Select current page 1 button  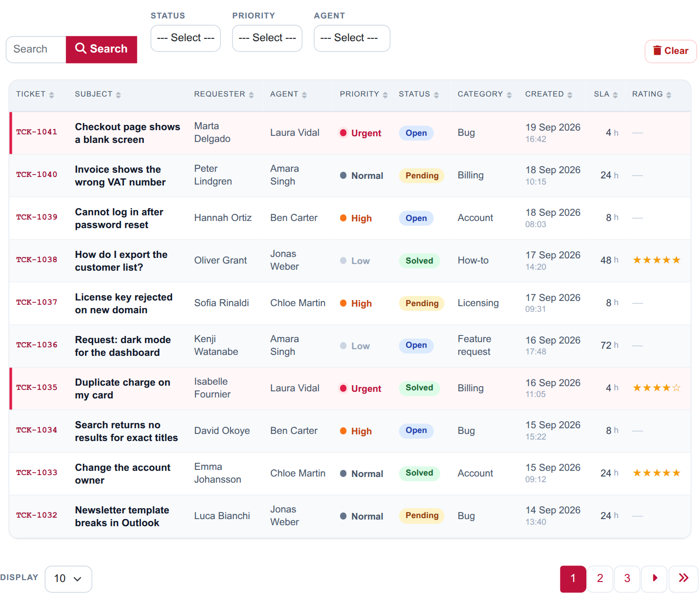coord(573,579)
